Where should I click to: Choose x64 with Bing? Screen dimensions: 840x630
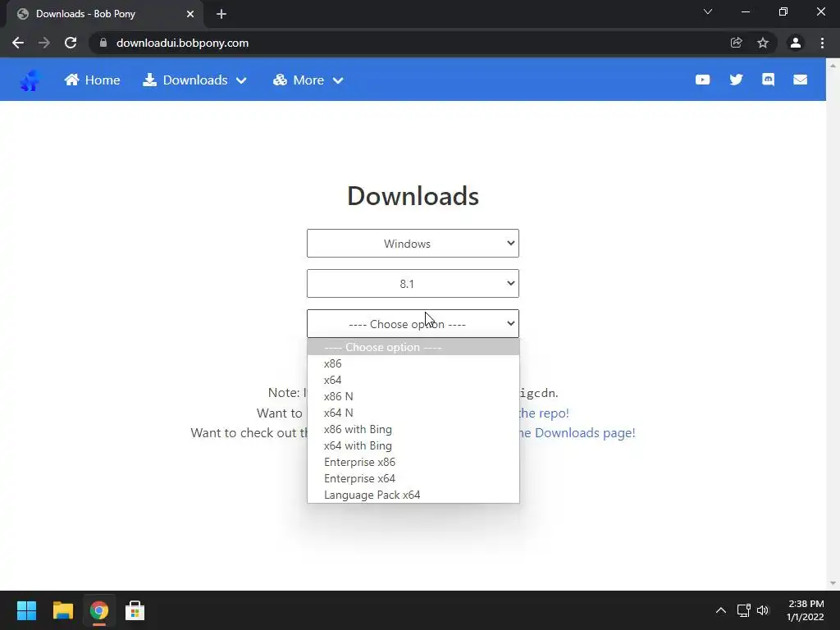point(413,445)
